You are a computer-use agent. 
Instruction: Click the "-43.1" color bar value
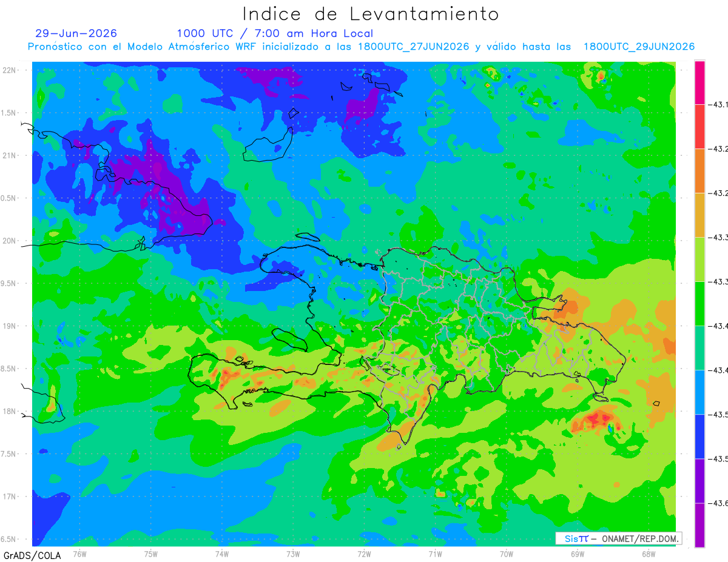(x=719, y=105)
